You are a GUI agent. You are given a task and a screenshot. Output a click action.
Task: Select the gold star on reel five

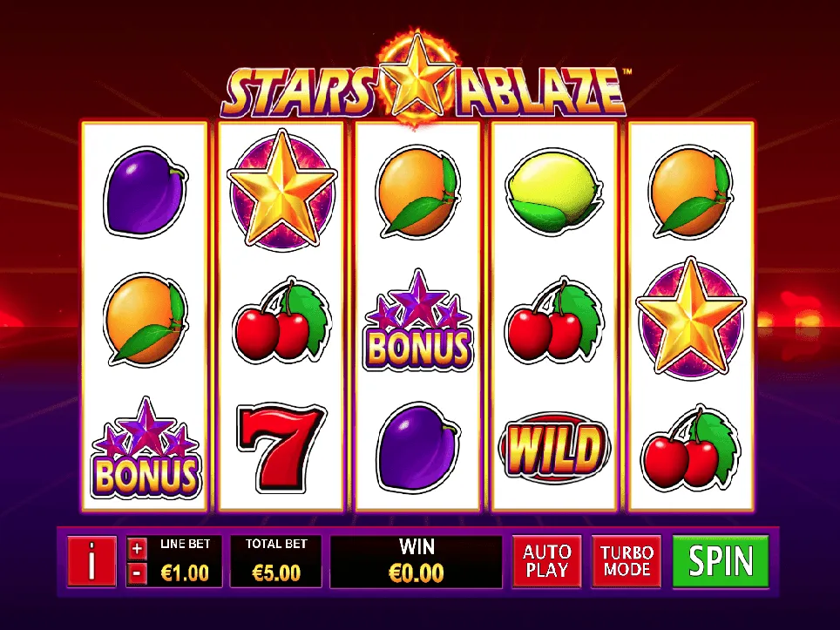click(691, 318)
